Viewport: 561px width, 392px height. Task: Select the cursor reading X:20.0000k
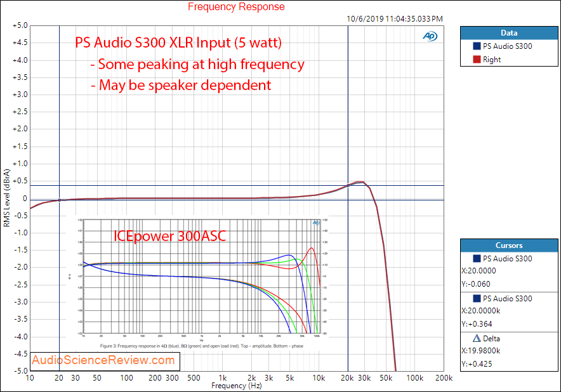point(481,311)
